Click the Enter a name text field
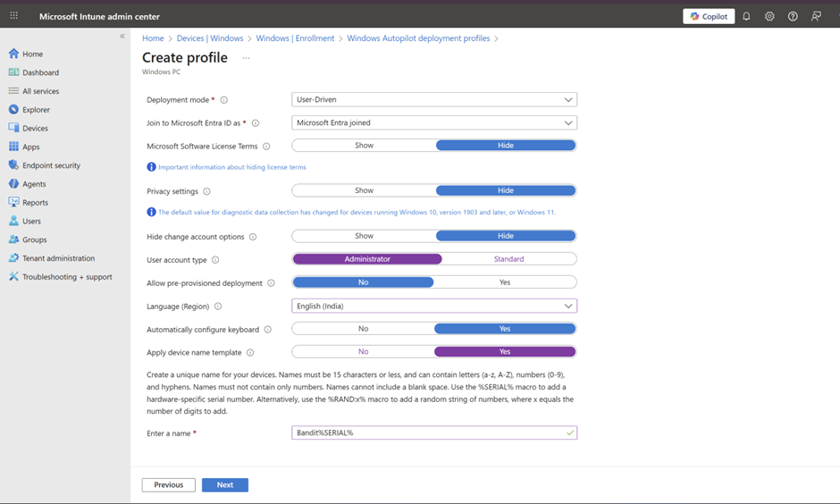Image resolution: width=840 pixels, height=504 pixels. (x=427, y=433)
